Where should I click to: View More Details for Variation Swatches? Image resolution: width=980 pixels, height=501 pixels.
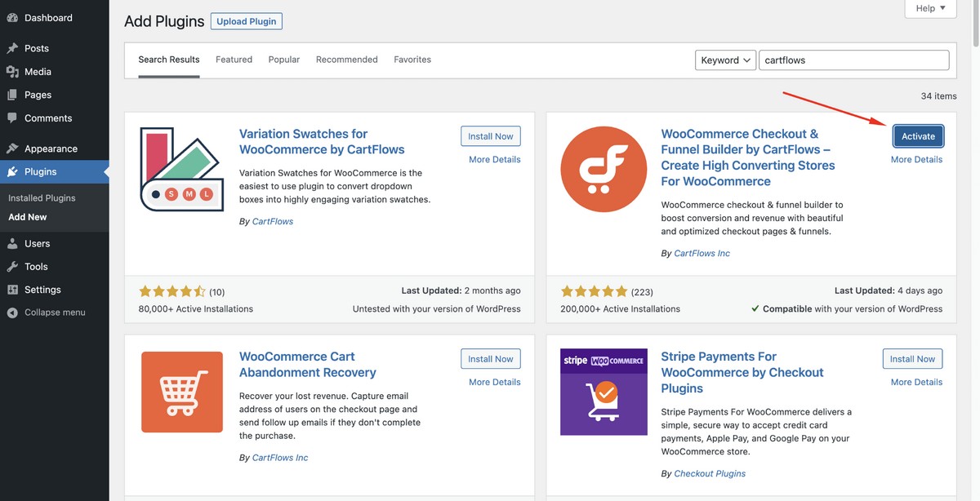click(x=495, y=160)
